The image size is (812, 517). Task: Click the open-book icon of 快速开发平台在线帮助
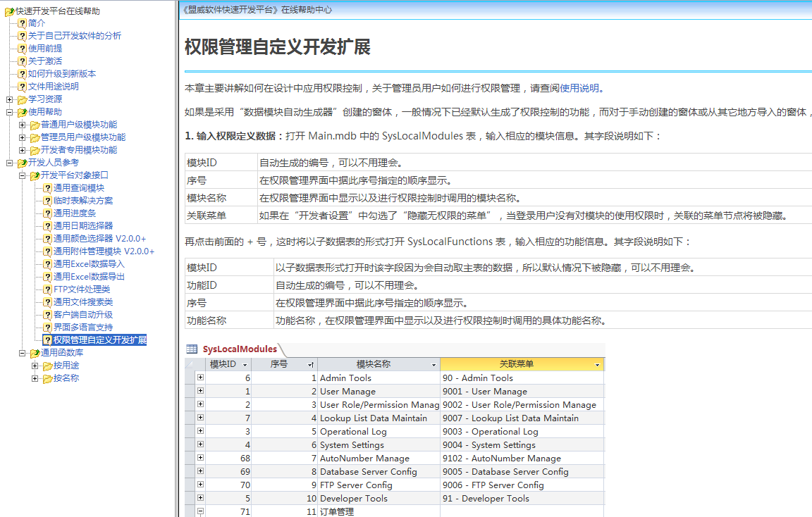tap(9, 11)
